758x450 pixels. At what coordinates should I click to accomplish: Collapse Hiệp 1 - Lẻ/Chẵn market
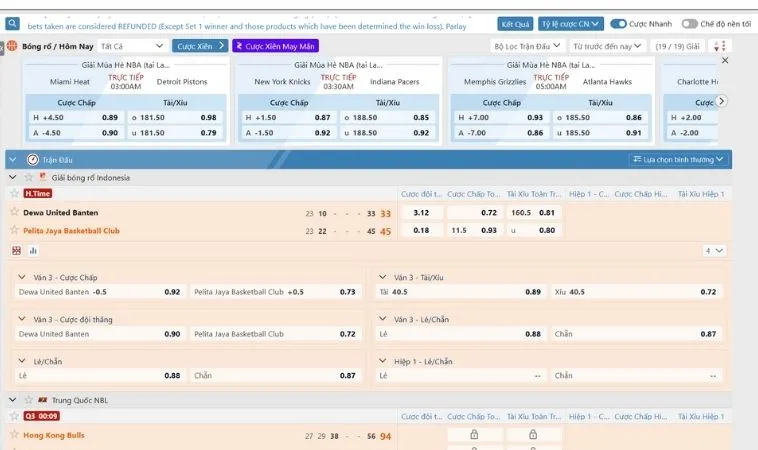pyautogui.click(x=382, y=361)
